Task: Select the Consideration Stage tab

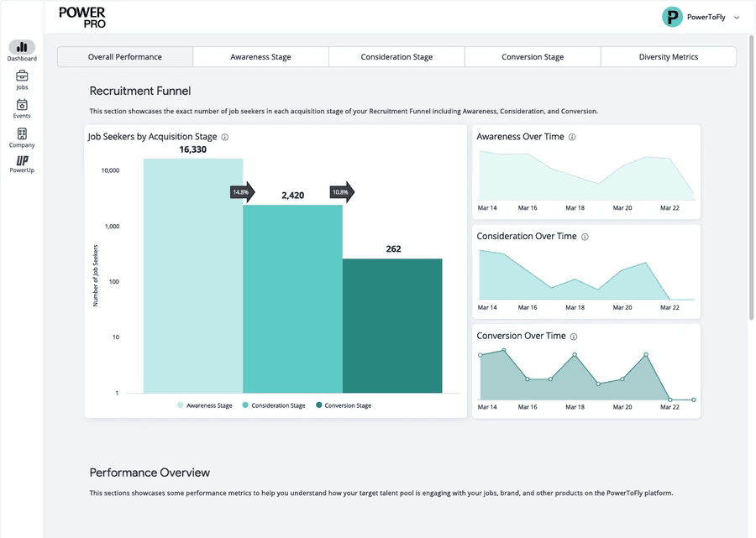Action: (396, 57)
